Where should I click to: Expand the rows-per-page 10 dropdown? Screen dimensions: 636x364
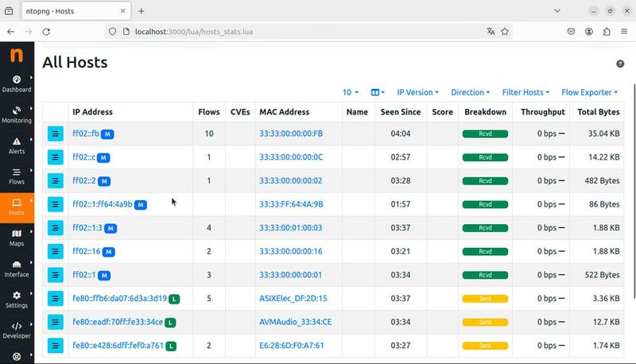[x=350, y=92]
